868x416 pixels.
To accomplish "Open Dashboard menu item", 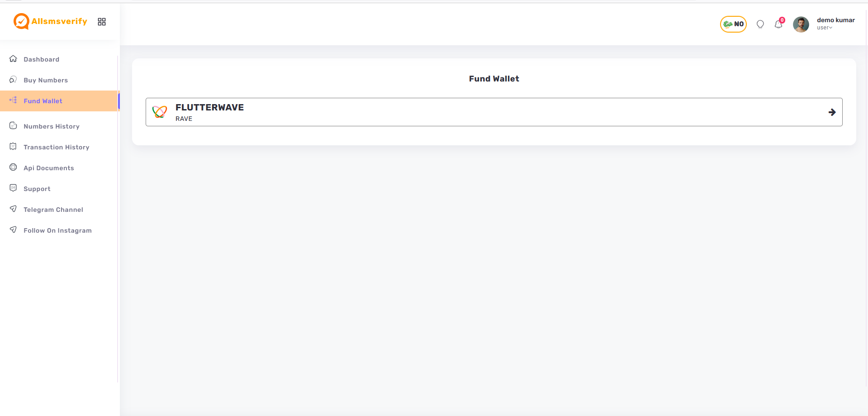I will [x=42, y=59].
